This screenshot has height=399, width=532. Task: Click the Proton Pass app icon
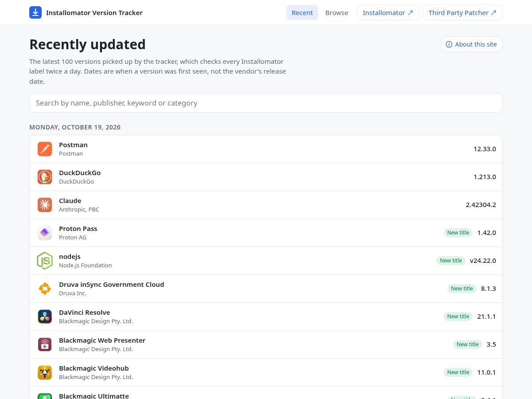click(45, 233)
